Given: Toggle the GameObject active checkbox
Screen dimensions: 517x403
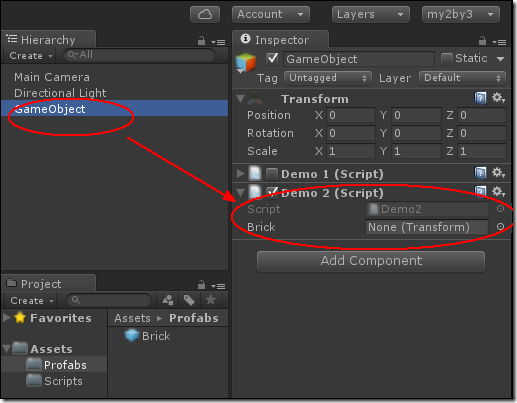Looking at the screenshot, I should (x=272, y=58).
